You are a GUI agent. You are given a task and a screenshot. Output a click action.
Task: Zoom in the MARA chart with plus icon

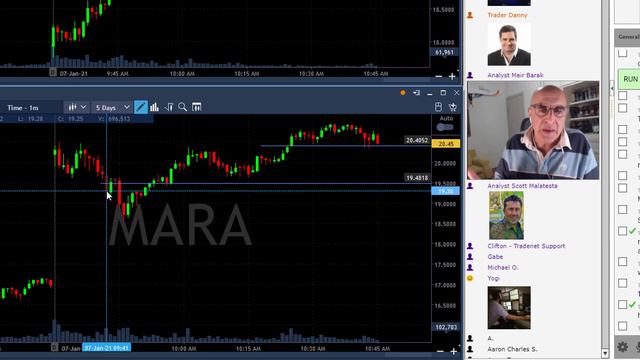tap(453, 351)
